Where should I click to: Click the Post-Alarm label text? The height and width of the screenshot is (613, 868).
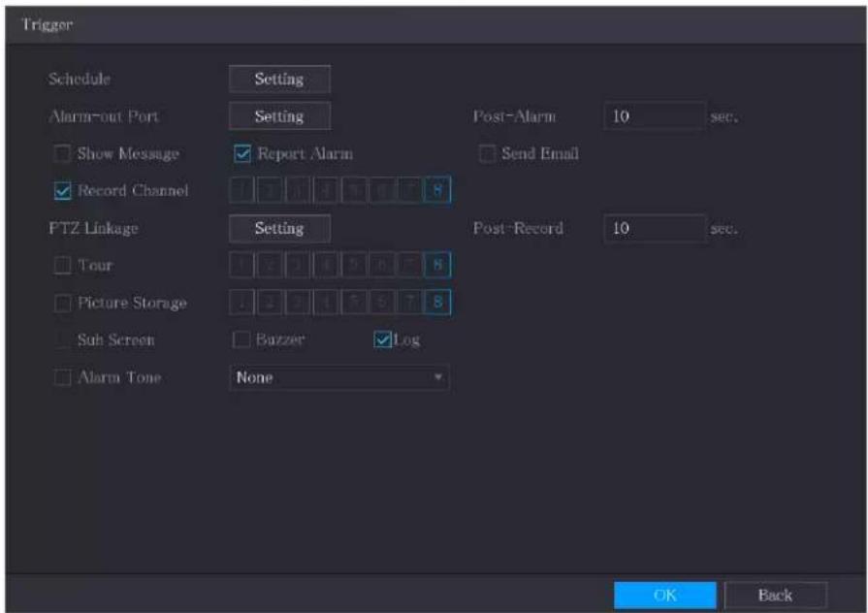[514, 116]
